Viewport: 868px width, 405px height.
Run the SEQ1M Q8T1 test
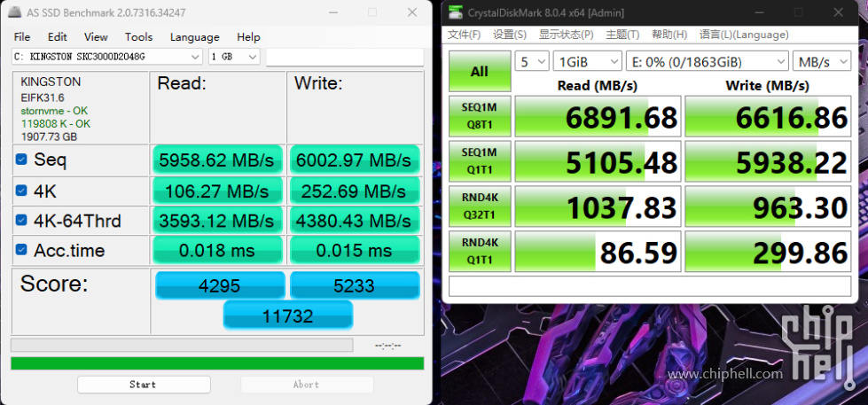[479, 116]
